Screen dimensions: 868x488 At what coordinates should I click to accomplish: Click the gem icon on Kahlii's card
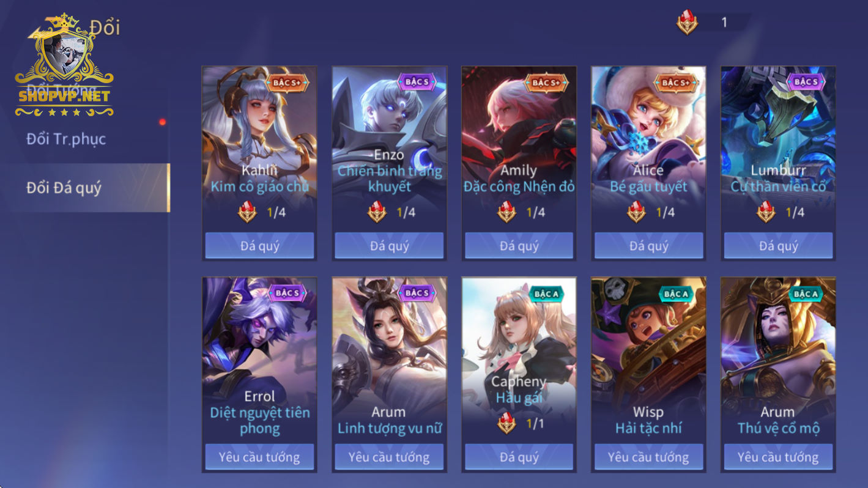click(x=247, y=212)
